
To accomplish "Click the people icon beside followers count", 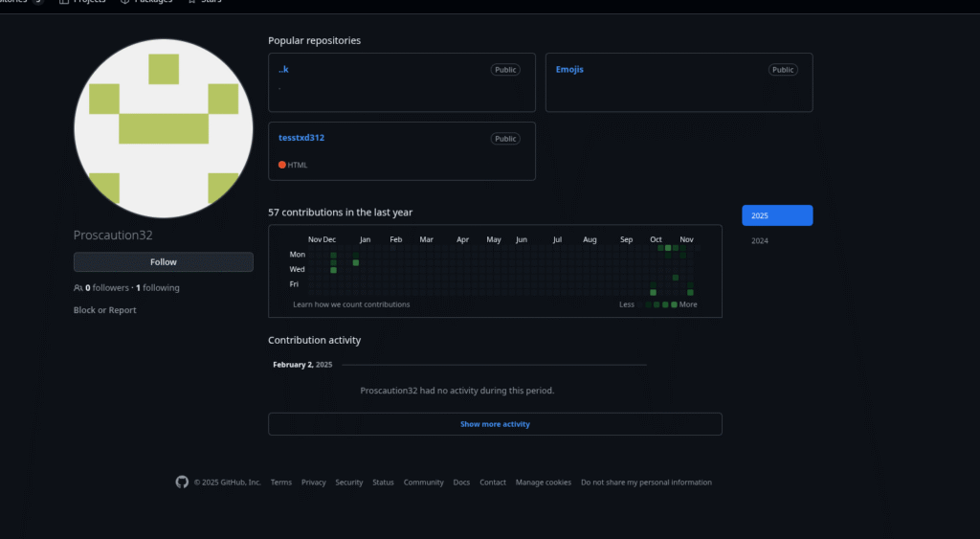I will pos(78,288).
